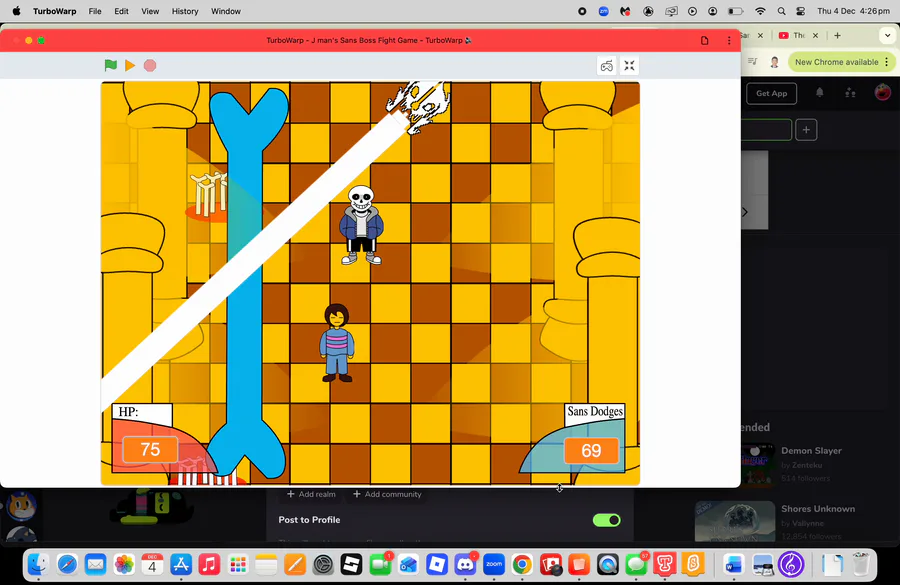Click the date and time in menu bar
The image size is (900, 585).
(854, 11)
